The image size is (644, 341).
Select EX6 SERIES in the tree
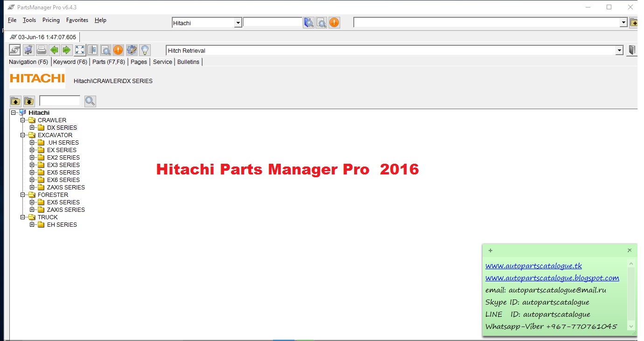[63, 180]
